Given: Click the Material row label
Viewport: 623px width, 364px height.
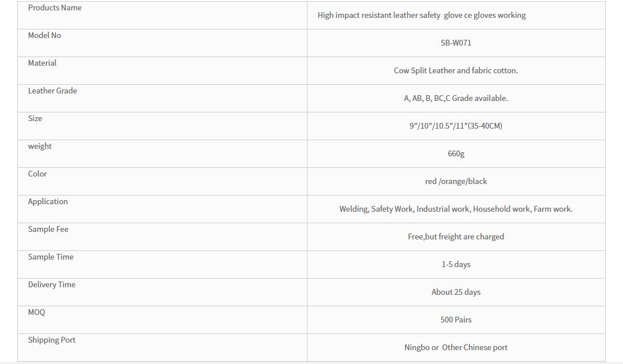Looking at the screenshot, I should pos(42,63).
